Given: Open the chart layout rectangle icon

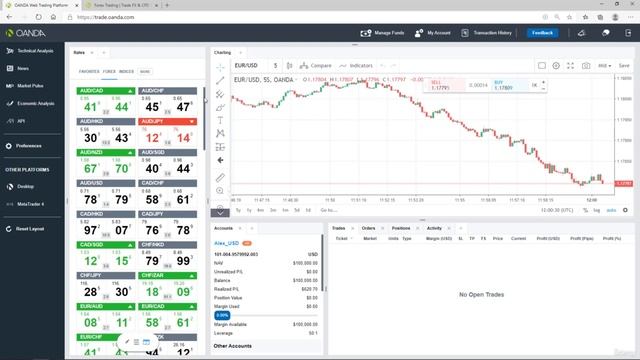Looking at the screenshot, I should click(542, 66).
